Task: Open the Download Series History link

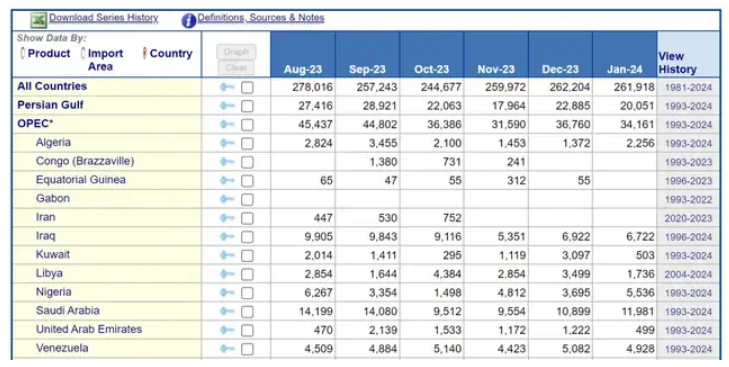Action: point(104,18)
